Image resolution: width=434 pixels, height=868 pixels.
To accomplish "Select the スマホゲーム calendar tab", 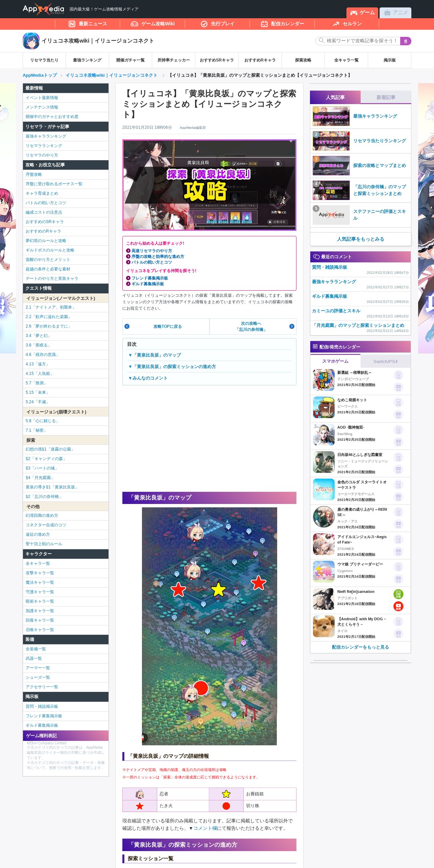I will click(x=335, y=361).
